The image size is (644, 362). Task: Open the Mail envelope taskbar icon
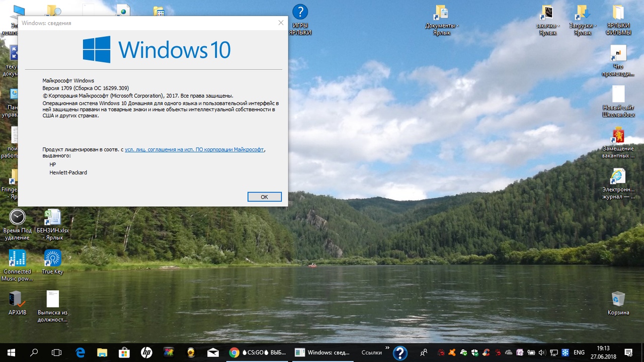click(213, 352)
